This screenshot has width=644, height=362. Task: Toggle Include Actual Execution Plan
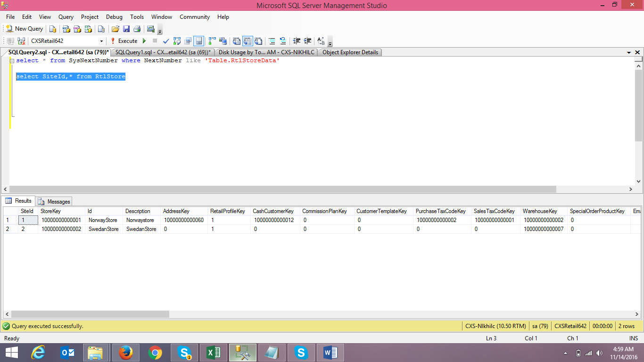(212, 41)
